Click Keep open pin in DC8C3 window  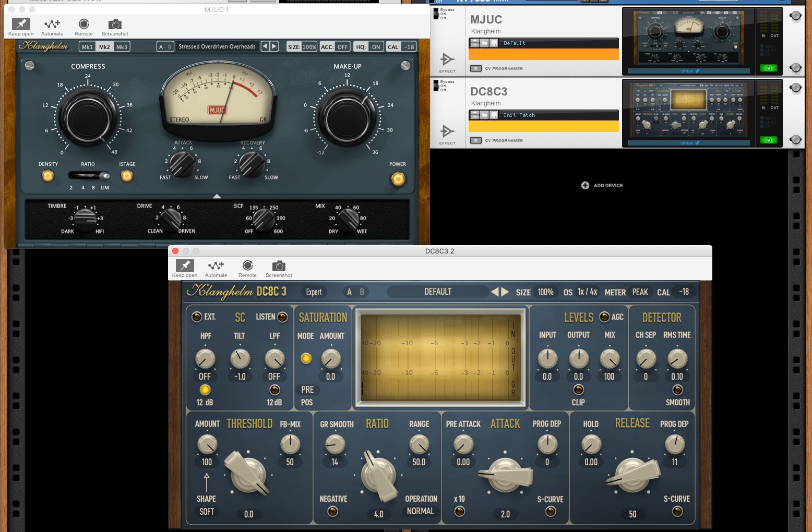(x=185, y=265)
